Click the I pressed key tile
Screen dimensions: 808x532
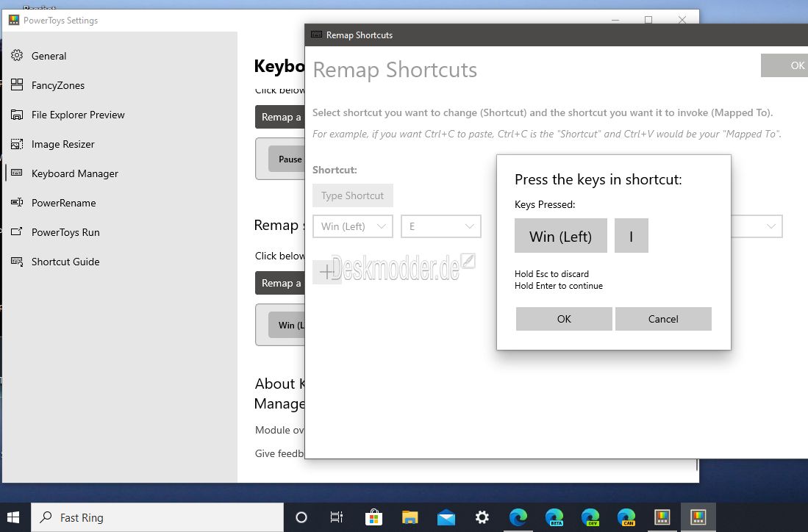coord(632,236)
